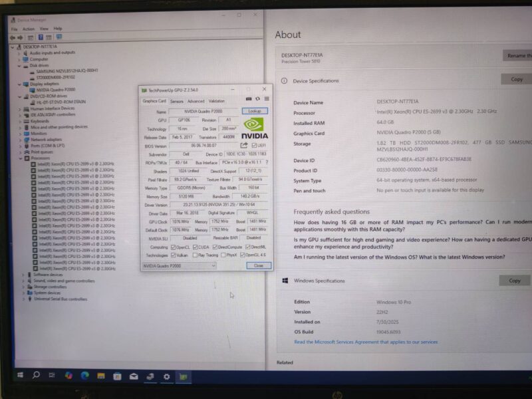Toggle the CUDA checkbox
The height and width of the screenshot is (399, 532).
click(195, 247)
